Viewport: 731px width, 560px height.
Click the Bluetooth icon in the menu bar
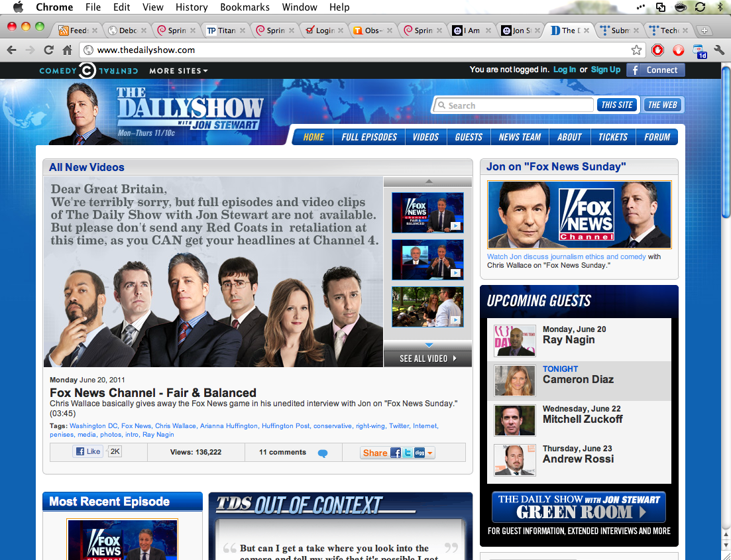click(720, 7)
